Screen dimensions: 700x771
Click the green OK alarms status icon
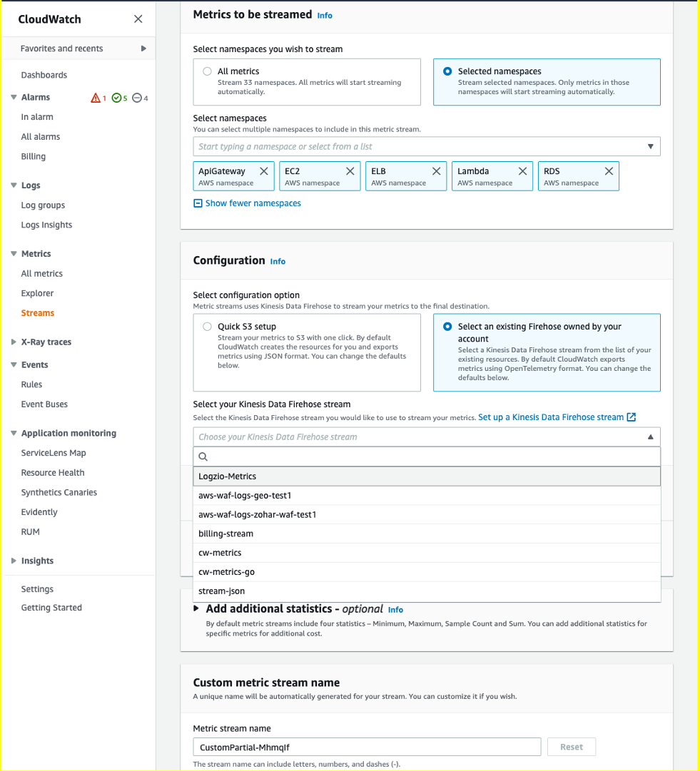[118, 97]
